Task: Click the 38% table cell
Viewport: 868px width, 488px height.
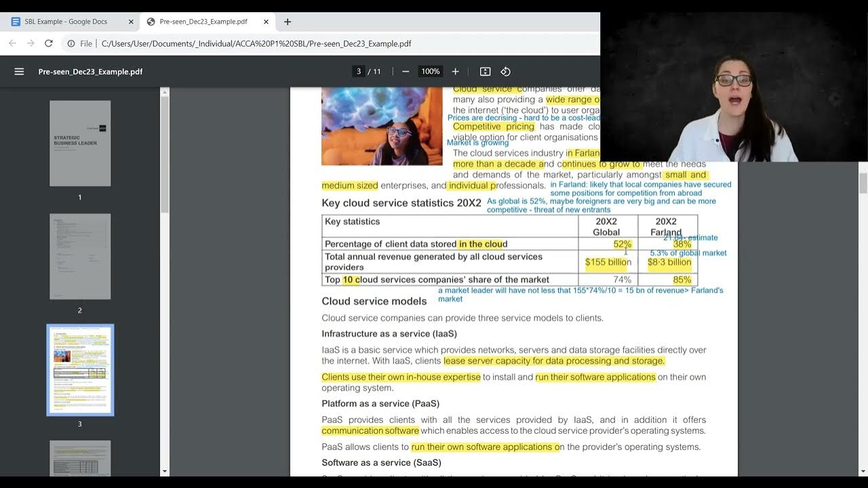Action: point(668,244)
